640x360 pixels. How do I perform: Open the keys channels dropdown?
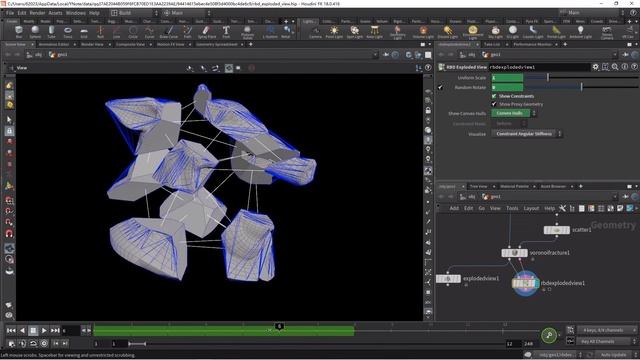(607, 330)
